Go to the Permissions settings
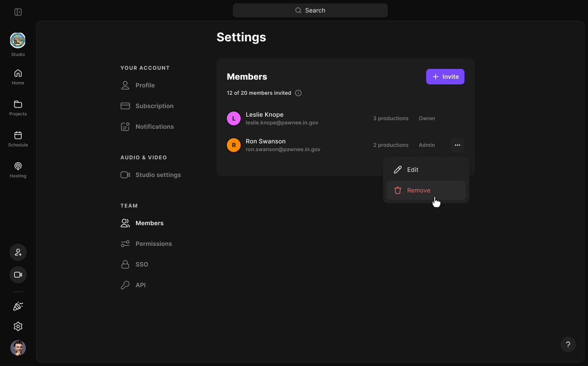This screenshot has width=588, height=366. pyautogui.click(x=153, y=244)
